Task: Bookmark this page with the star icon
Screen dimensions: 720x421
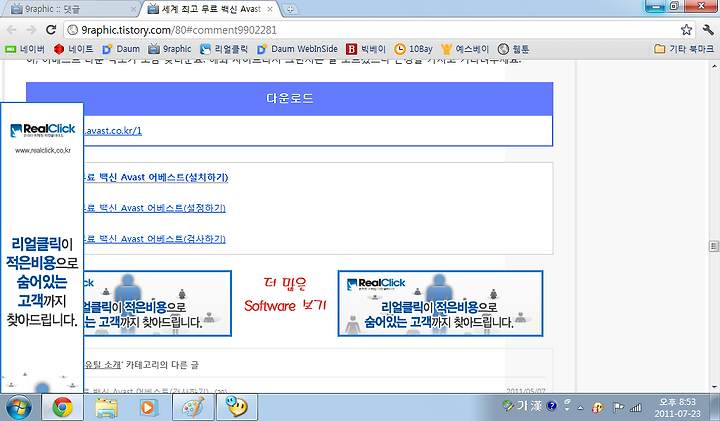Action: coord(686,30)
